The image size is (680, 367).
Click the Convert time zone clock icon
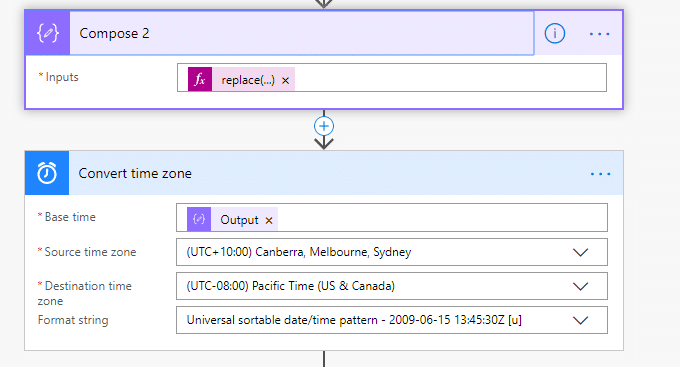coord(47,173)
